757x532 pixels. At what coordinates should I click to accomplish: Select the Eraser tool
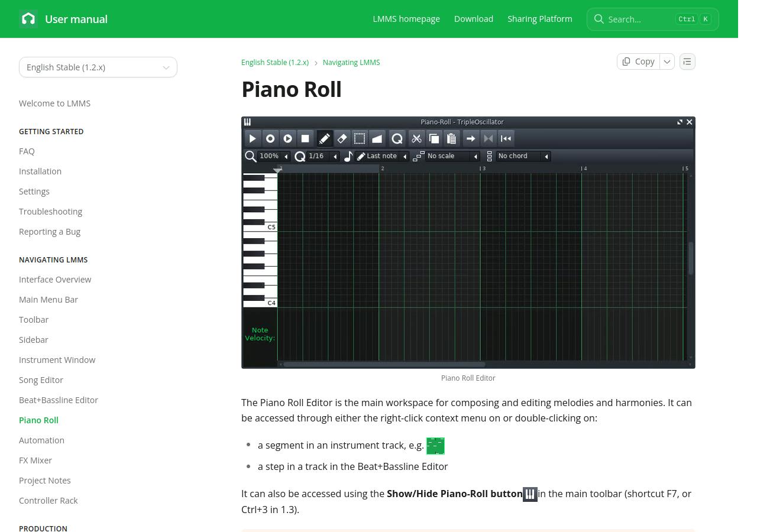(x=342, y=138)
